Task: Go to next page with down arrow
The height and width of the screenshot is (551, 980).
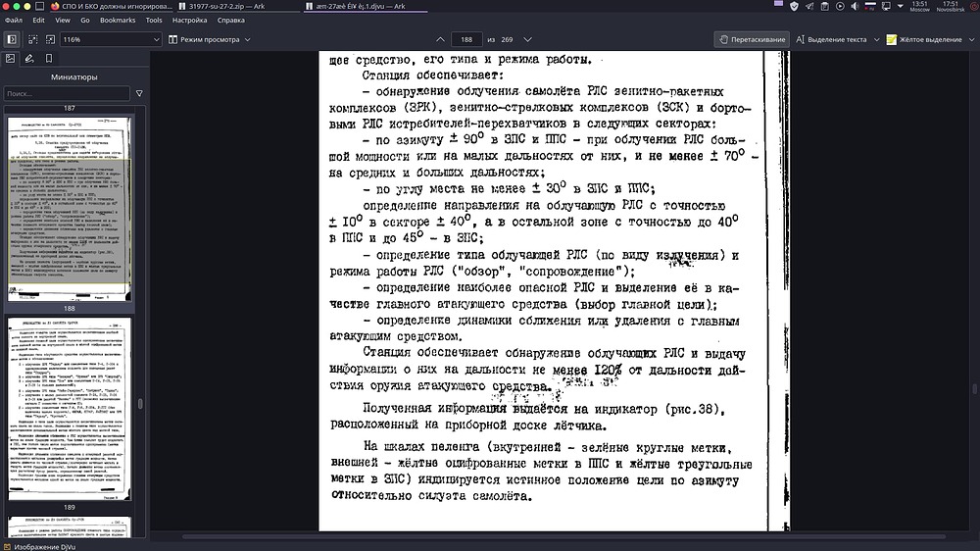Action: pos(529,39)
